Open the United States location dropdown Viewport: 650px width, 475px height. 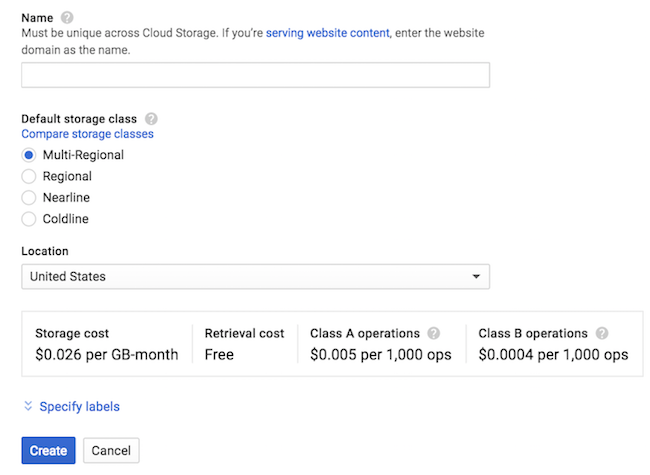click(x=255, y=276)
